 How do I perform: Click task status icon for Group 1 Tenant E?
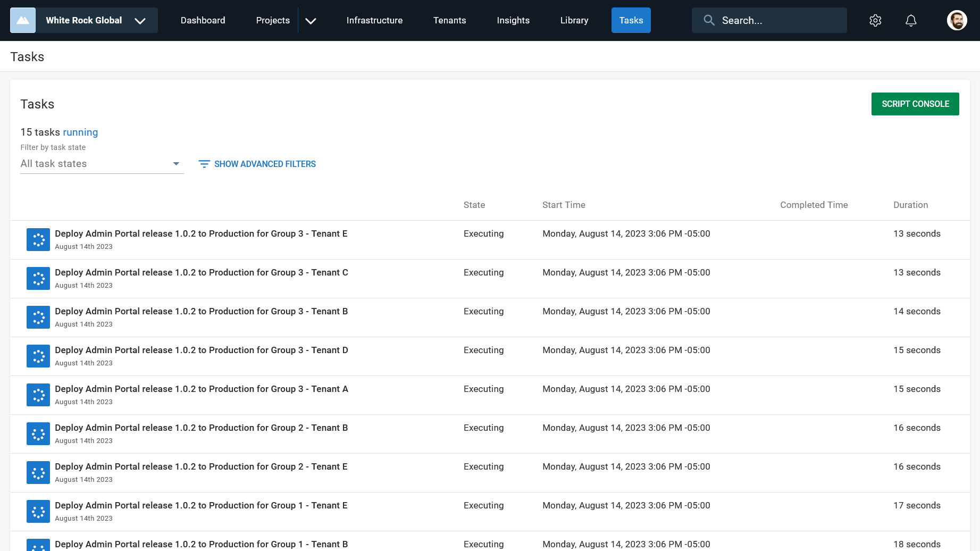point(38,511)
